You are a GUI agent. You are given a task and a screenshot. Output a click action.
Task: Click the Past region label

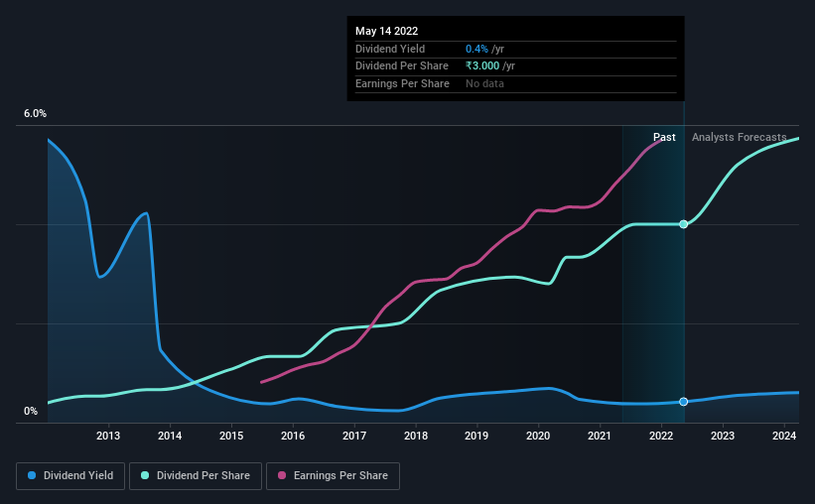point(664,137)
